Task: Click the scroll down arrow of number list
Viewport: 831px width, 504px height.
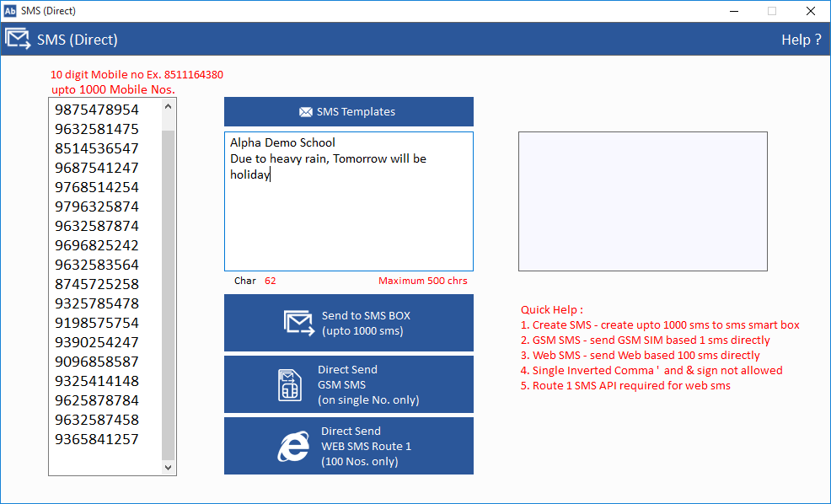Action: (168, 467)
